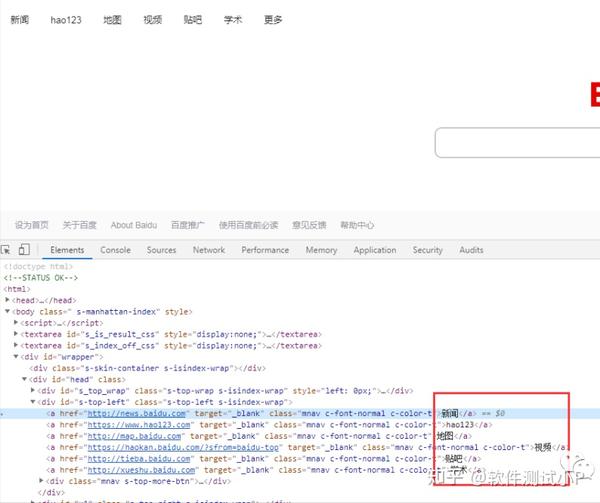Collapse the body s-manhattan-index node
The image size is (600, 503).
[x=7, y=311]
